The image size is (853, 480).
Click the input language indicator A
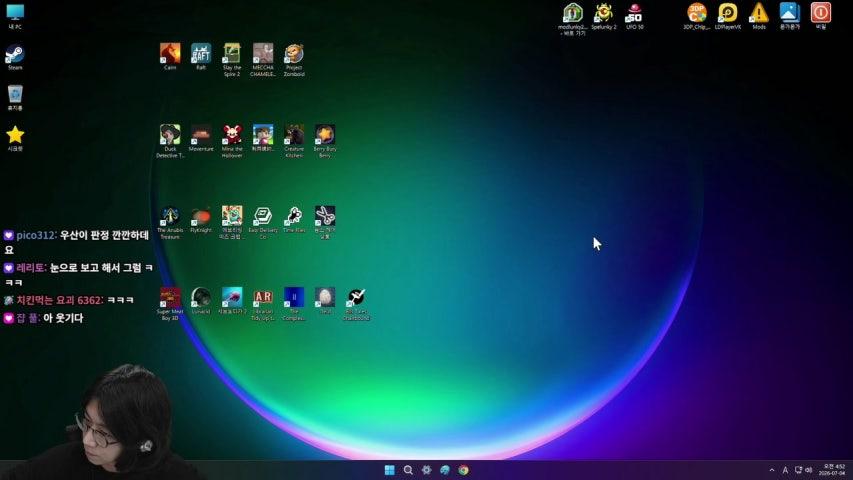[x=784, y=470]
